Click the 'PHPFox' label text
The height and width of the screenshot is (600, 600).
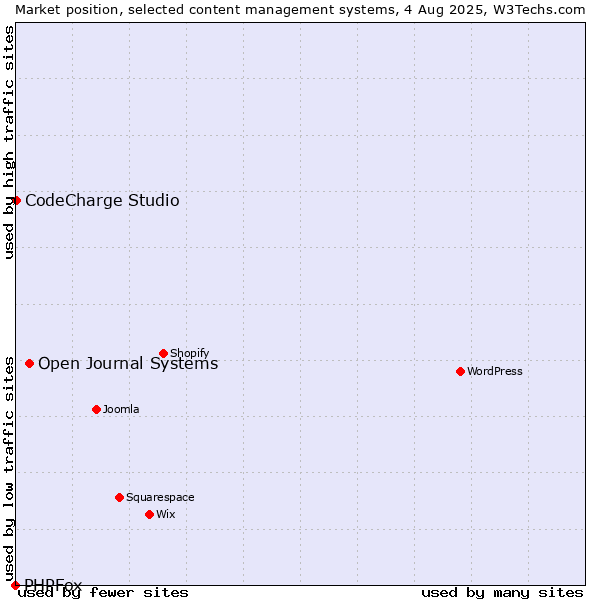pos(53,584)
